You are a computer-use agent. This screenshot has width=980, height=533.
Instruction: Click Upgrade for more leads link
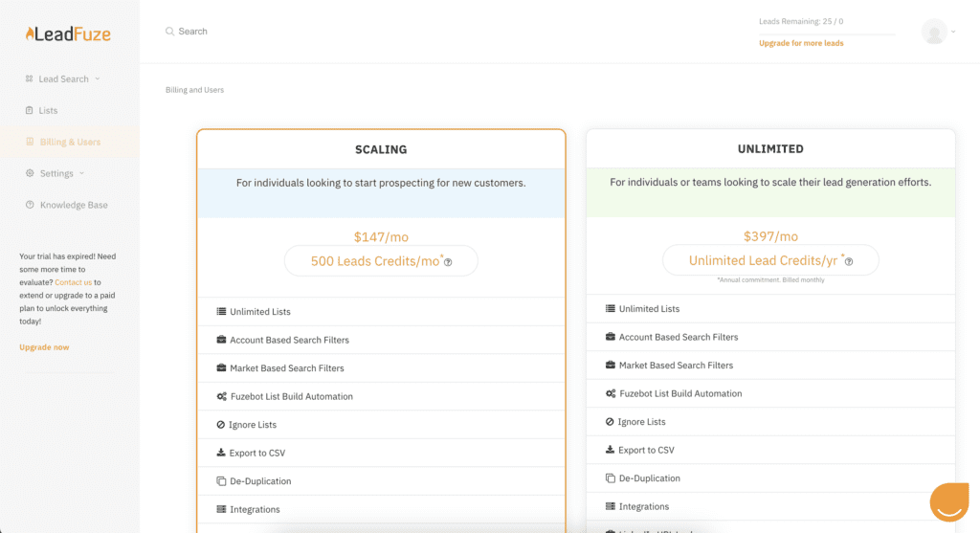point(801,43)
